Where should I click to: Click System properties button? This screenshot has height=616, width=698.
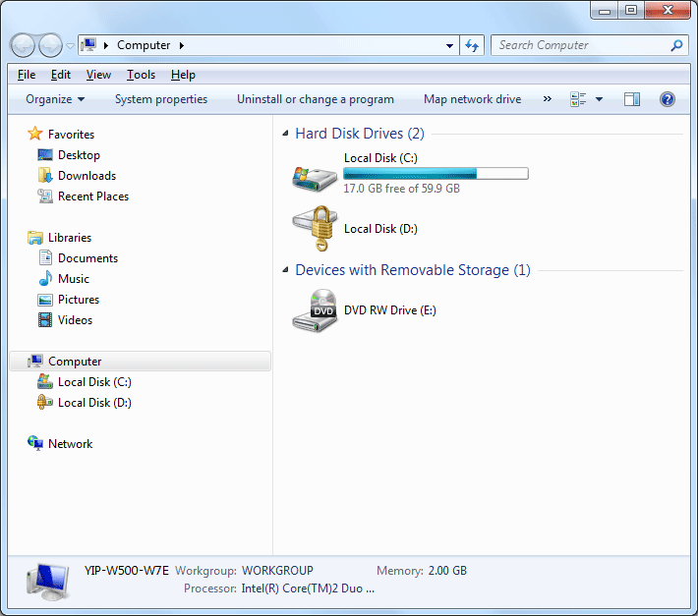pos(161,99)
